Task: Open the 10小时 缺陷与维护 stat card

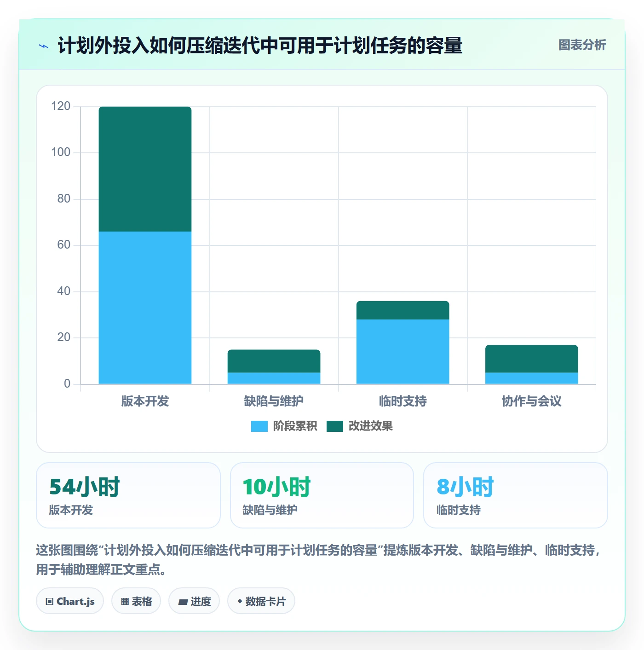Action: coord(322,495)
